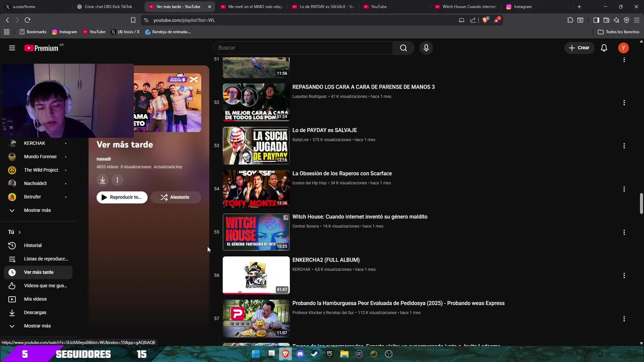Open Listas de reproducción in sidebar
Viewport: 644px width, 362px height.
pyautogui.click(x=38, y=259)
